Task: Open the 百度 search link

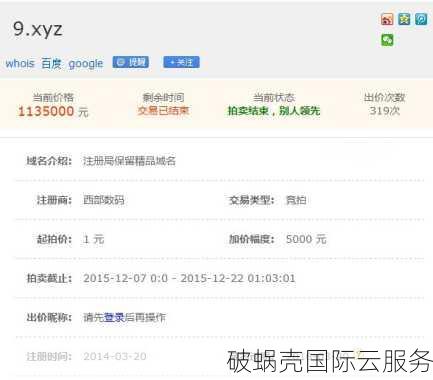Action: point(51,63)
